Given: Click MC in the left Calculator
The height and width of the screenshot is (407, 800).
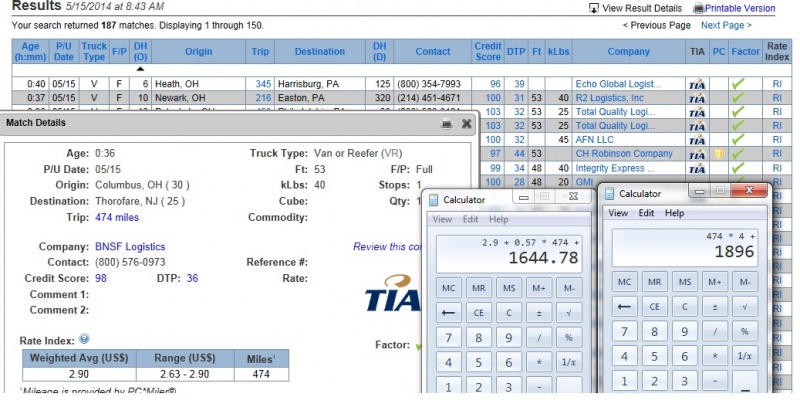Looking at the screenshot, I should pos(448,288).
